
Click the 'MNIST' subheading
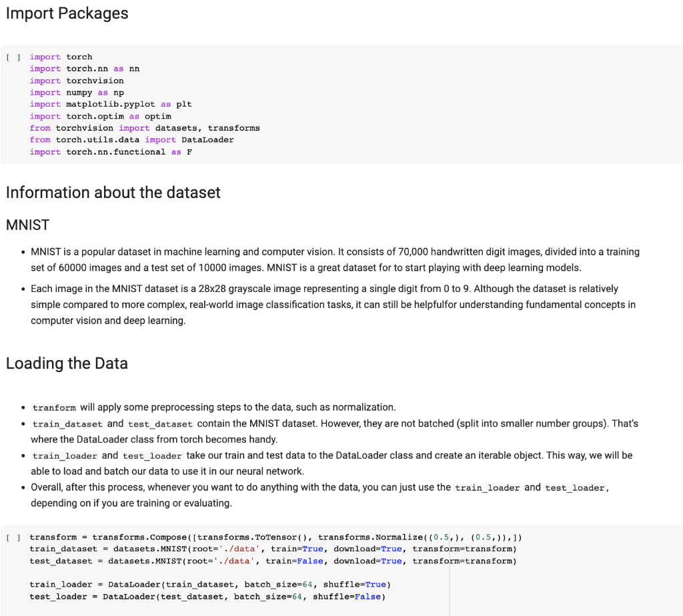click(x=27, y=225)
